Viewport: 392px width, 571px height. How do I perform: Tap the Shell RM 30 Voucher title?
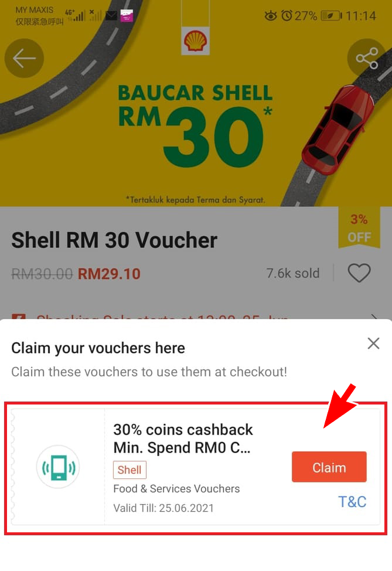[x=114, y=240]
